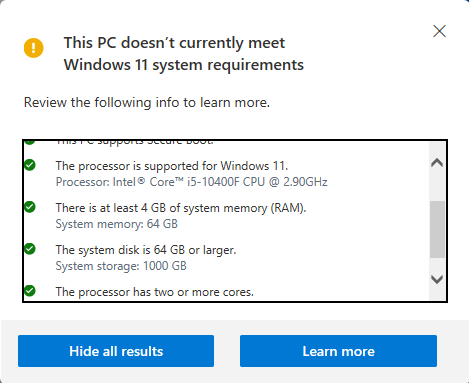
Task: Click scrollbar track above the thumb
Action: 437,185
